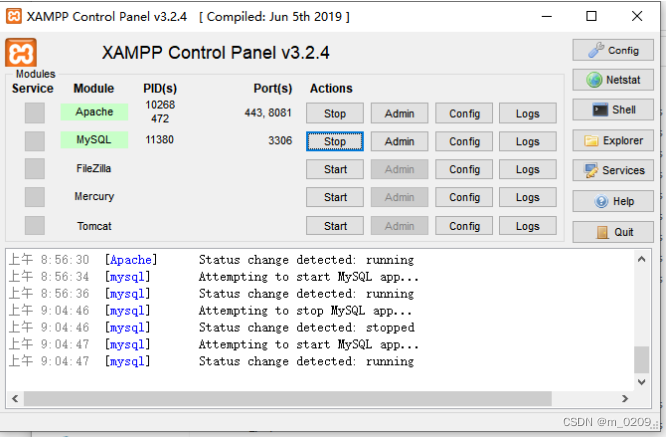The image size is (666, 437).
Task: Open Netstat with the globe icon
Action: pos(613,80)
